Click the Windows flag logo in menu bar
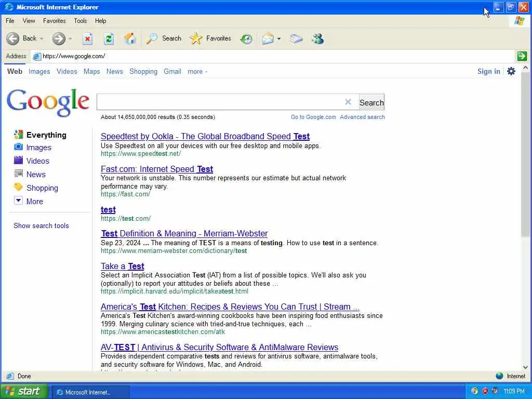 coord(519,21)
